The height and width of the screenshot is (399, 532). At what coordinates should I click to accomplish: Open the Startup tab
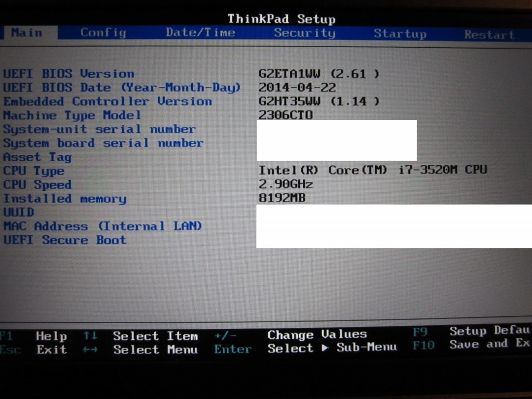[400, 34]
